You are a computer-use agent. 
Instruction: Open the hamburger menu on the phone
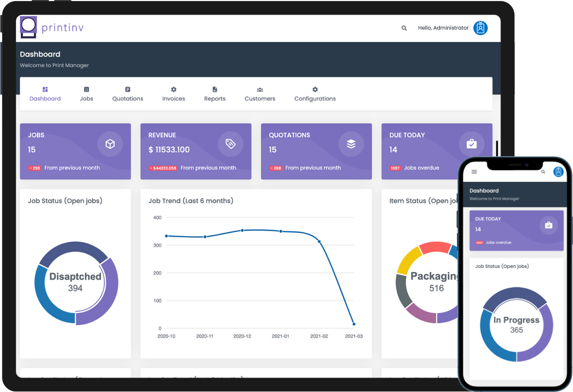474,172
